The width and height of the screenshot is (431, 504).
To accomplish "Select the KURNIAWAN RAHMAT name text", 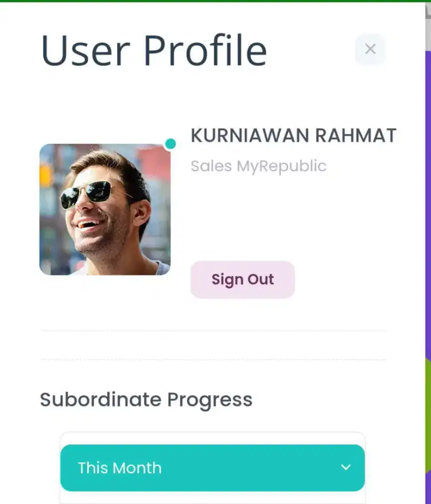I will click(x=293, y=136).
